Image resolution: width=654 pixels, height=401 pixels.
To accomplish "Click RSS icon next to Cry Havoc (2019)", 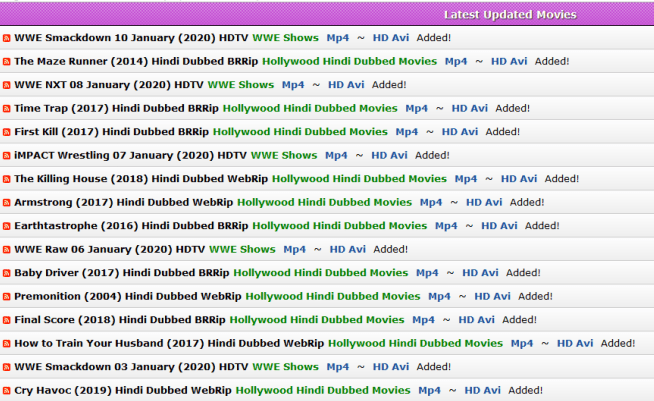I will 7,391.
